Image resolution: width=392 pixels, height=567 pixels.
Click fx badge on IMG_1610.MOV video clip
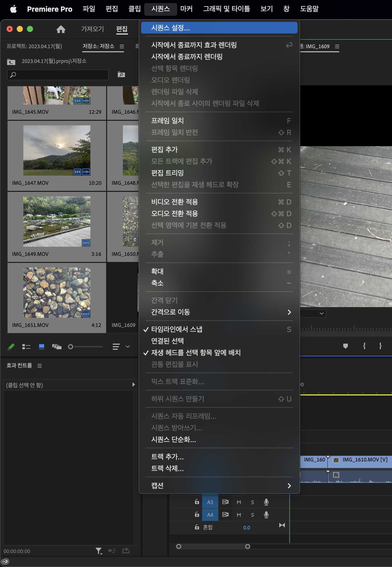(336, 460)
